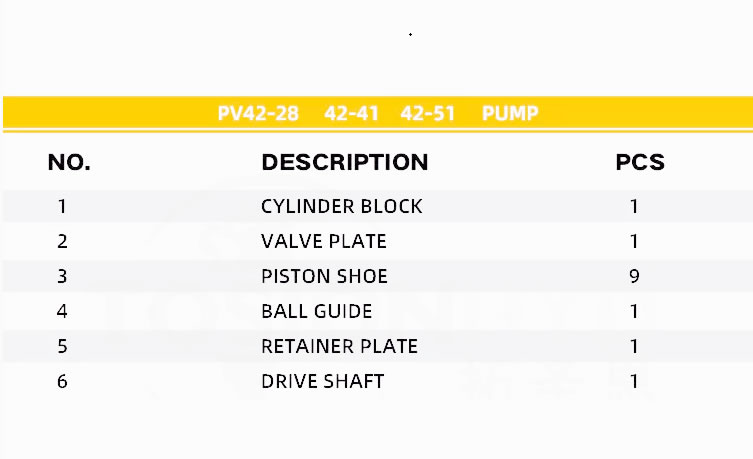Click the BALL GUIDE entry
Screen dimensions: 753x459
coord(316,312)
